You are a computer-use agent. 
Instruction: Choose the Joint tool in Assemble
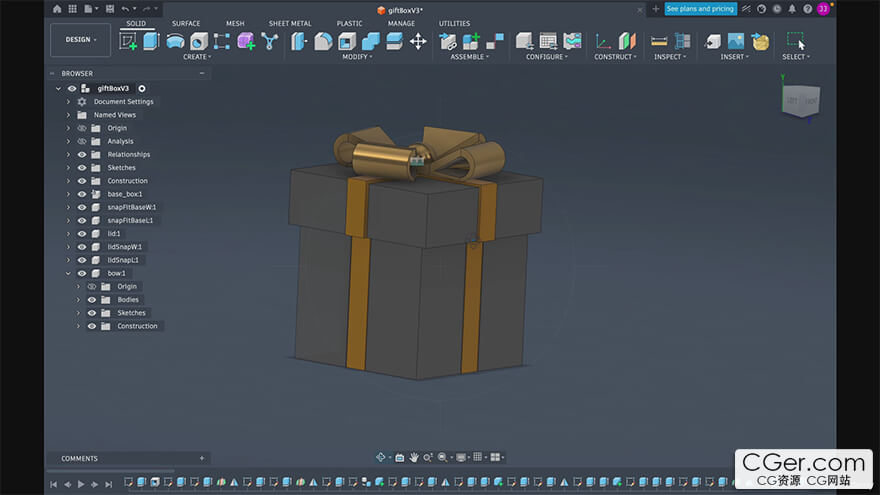coord(495,41)
